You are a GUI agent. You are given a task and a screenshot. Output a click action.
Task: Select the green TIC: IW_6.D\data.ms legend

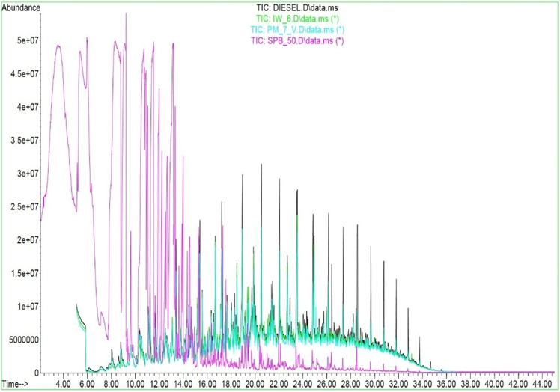[297, 18]
